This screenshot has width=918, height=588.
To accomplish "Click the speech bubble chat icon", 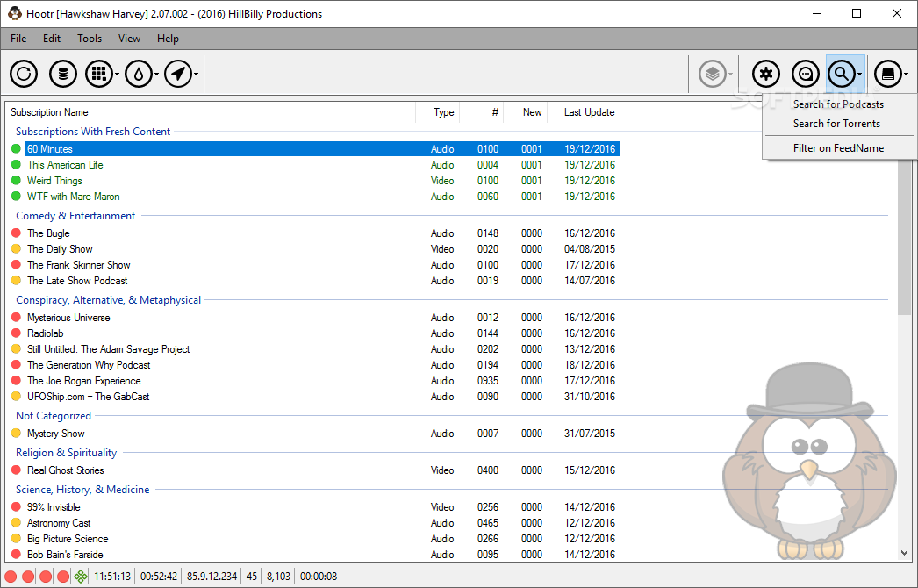I will click(x=806, y=74).
